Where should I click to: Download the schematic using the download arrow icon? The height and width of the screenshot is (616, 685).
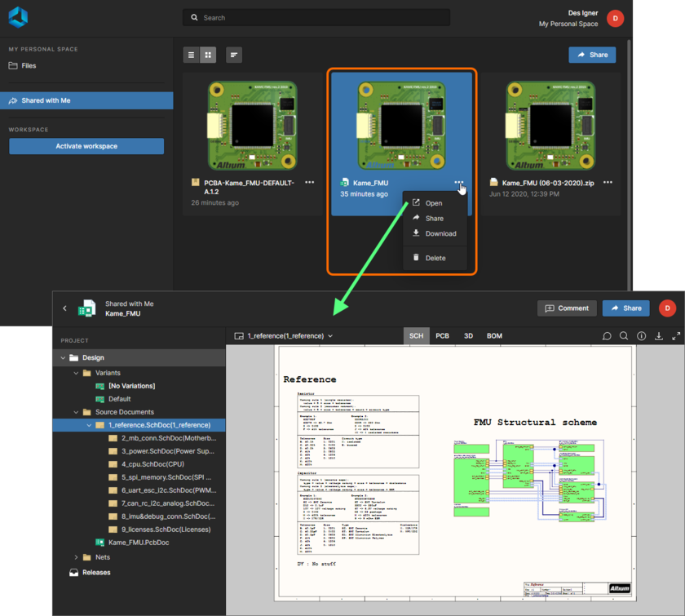tap(660, 336)
